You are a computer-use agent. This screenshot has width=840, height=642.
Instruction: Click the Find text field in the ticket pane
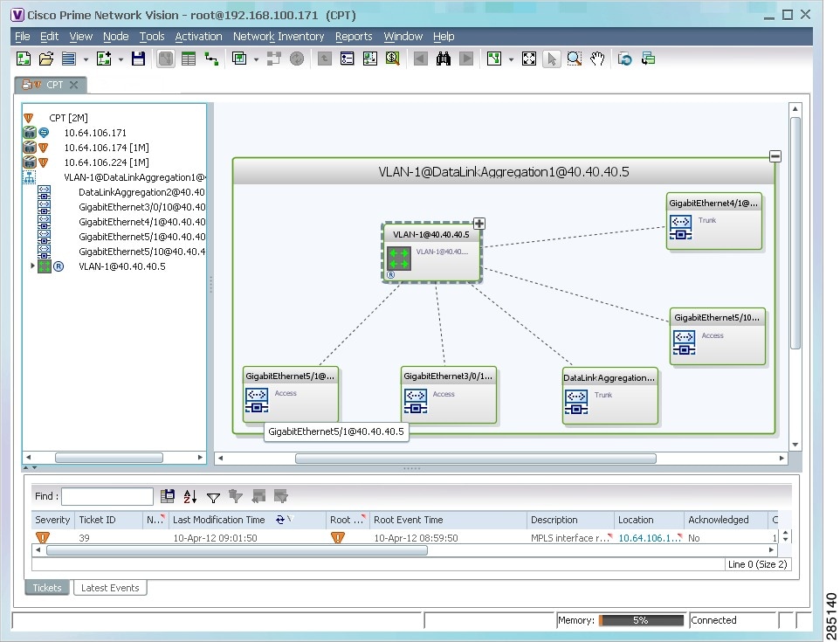pos(107,496)
